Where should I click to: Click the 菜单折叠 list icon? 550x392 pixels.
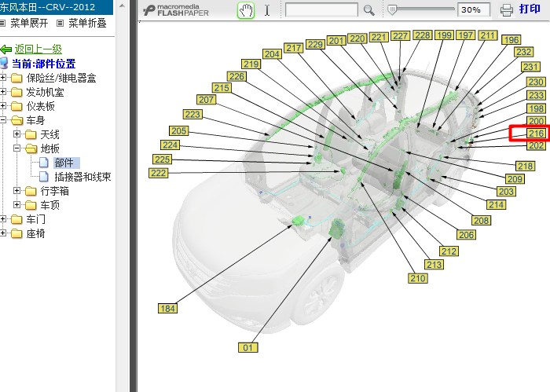point(60,23)
